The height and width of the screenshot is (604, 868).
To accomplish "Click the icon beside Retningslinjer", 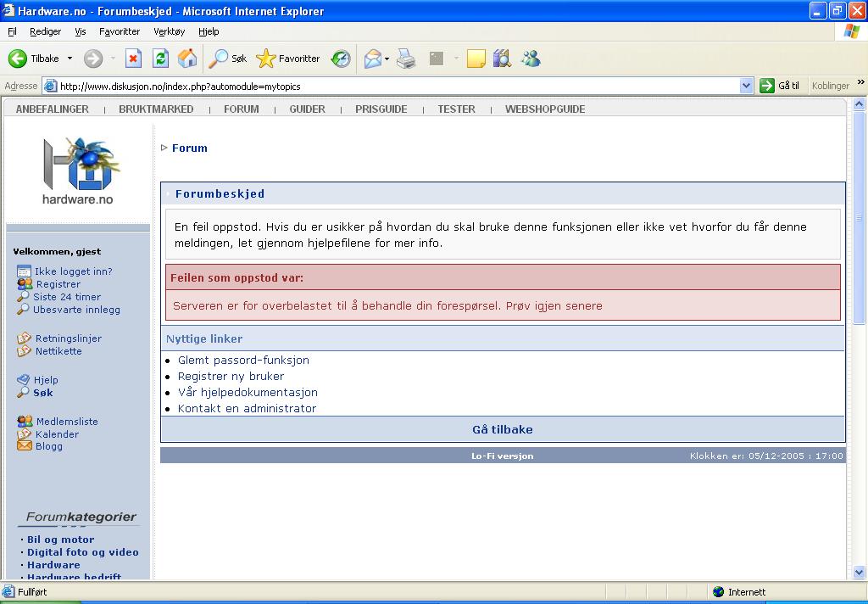I will (x=24, y=338).
